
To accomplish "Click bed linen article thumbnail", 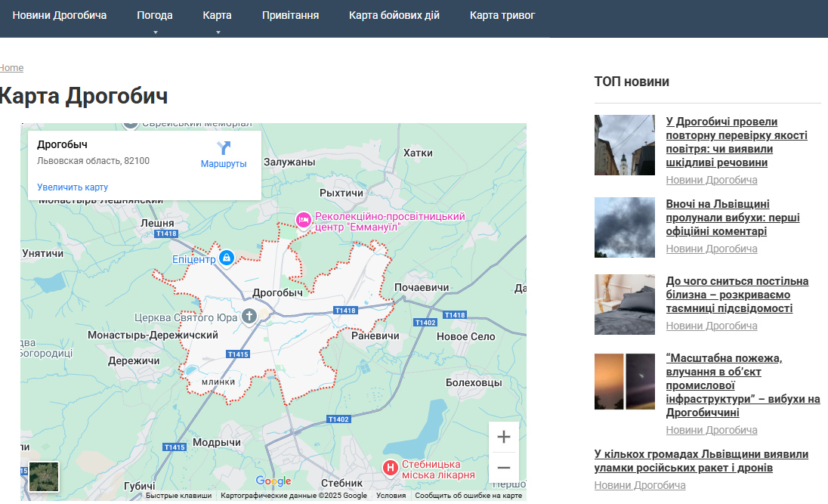I will coord(625,305).
